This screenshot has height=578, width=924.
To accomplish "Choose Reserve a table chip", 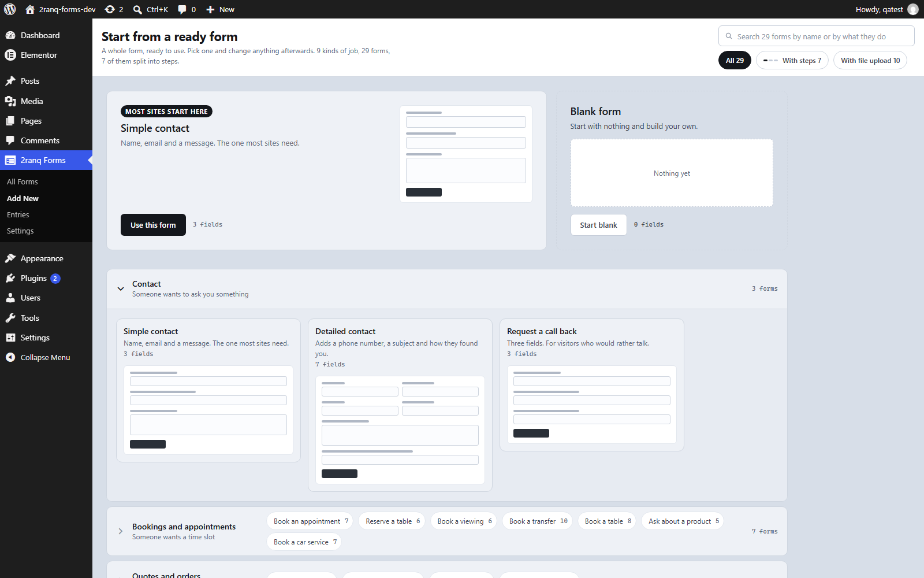I will pyautogui.click(x=392, y=521).
